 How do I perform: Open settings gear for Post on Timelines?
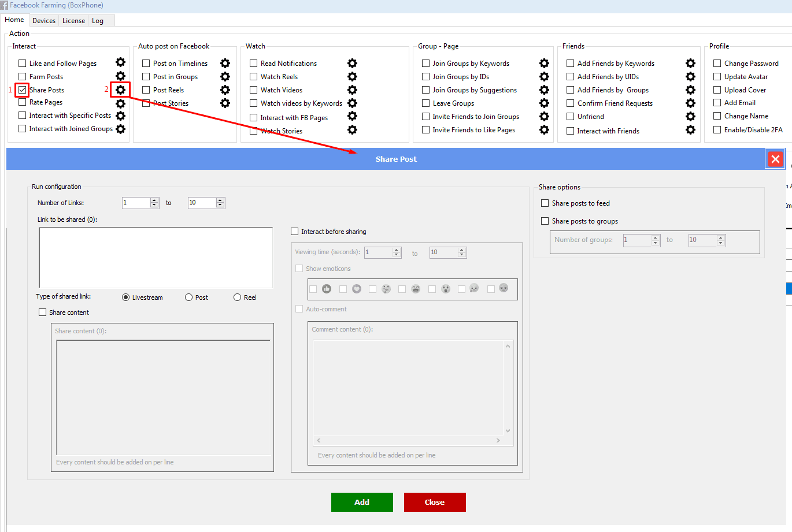[x=225, y=63]
